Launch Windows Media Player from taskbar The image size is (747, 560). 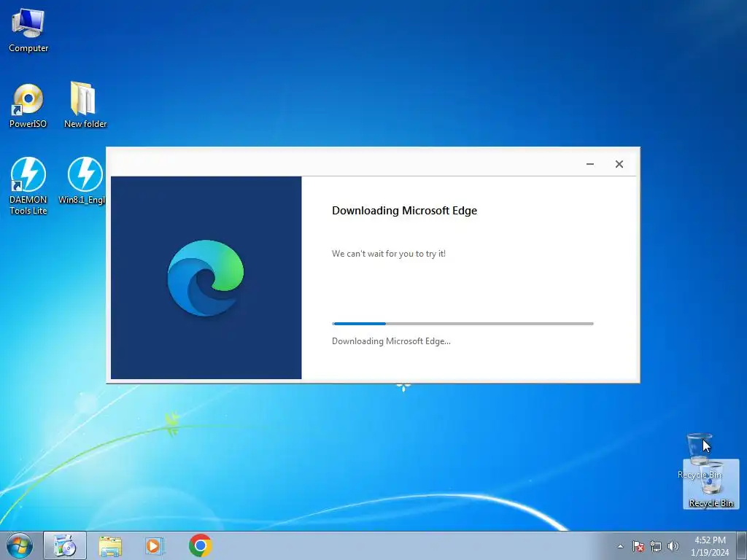point(154,545)
